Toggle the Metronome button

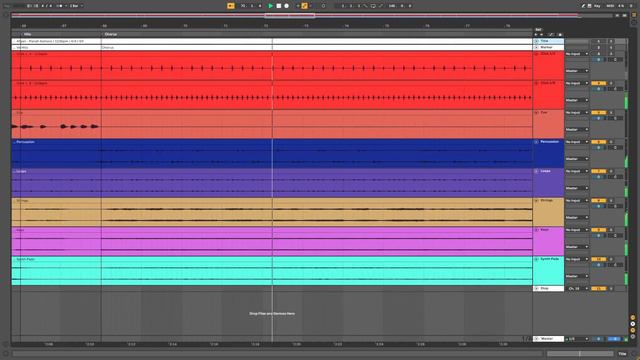(60, 6)
